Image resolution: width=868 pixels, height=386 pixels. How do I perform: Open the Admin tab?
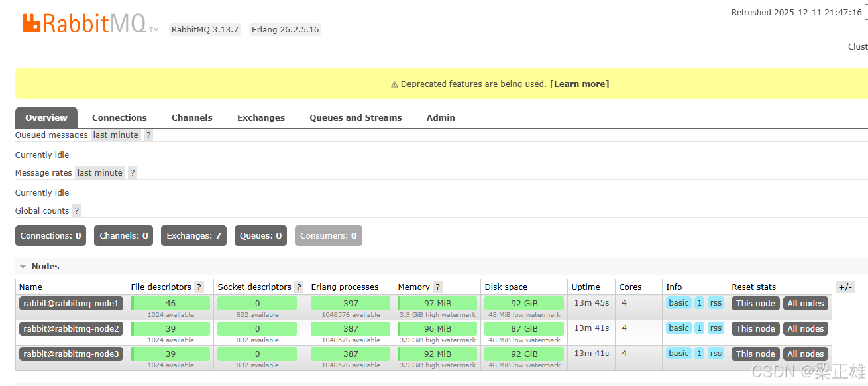click(441, 117)
